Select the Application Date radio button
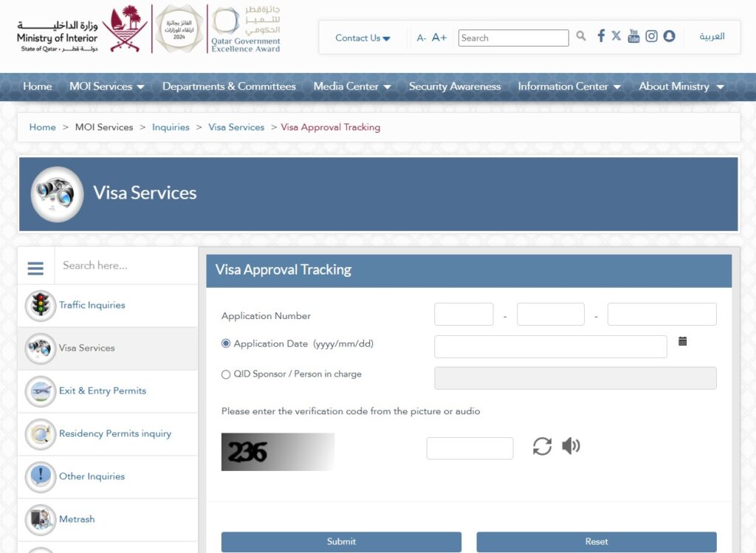Viewport: 756px width, 553px height. [x=226, y=342]
